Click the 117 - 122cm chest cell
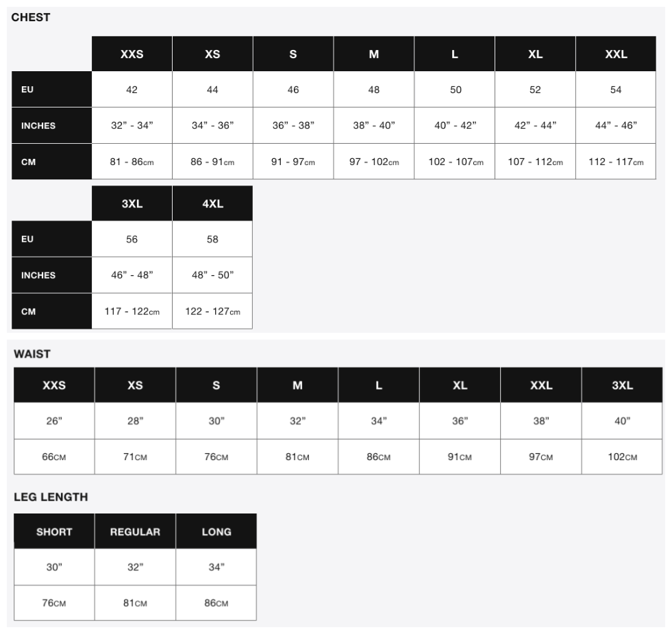 [132, 312]
